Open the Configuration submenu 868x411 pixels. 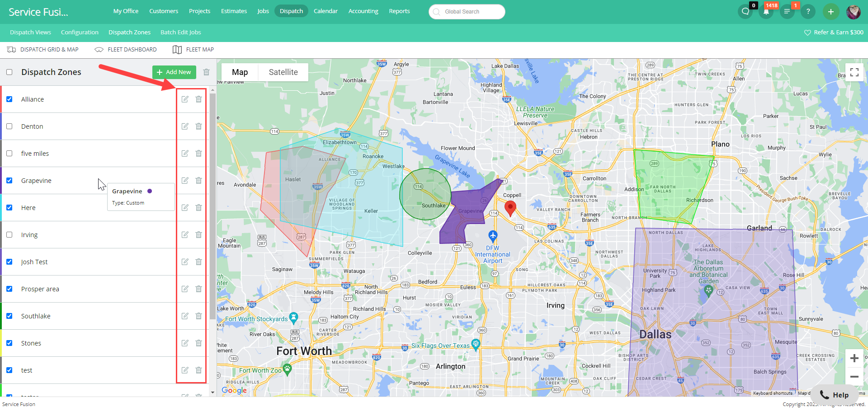tap(80, 33)
